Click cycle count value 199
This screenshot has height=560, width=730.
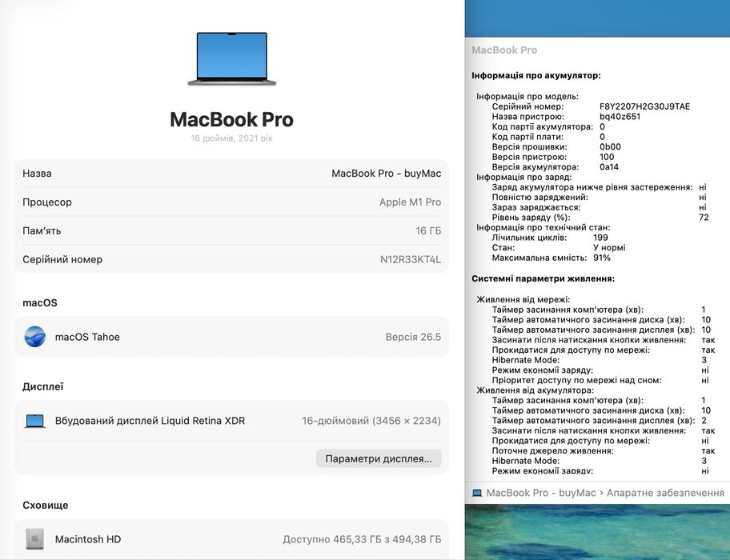600,238
